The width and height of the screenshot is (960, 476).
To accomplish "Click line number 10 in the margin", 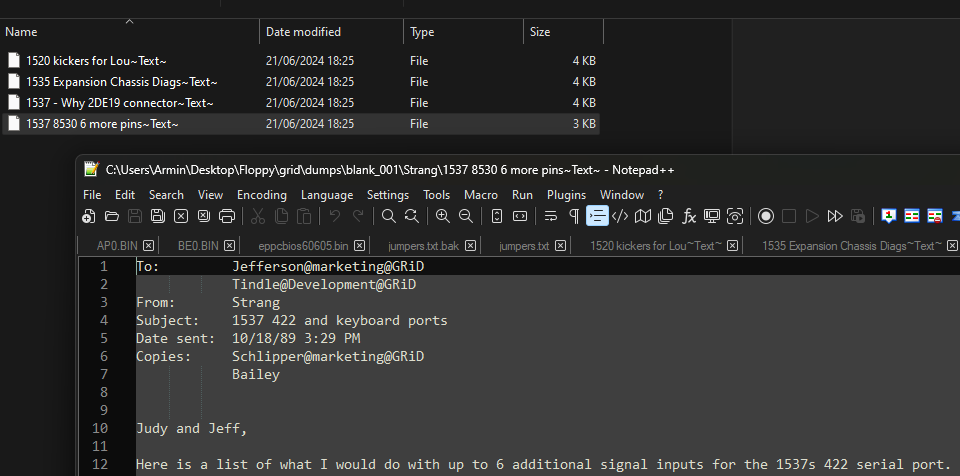I will (x=100, y=428).
